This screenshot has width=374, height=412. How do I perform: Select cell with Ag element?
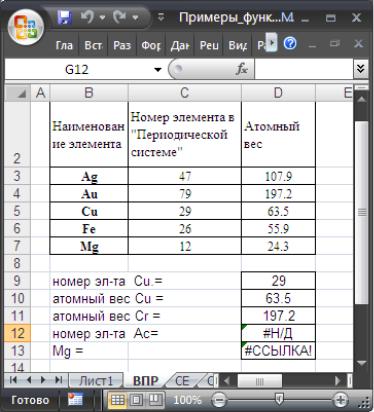coord(89,176)
